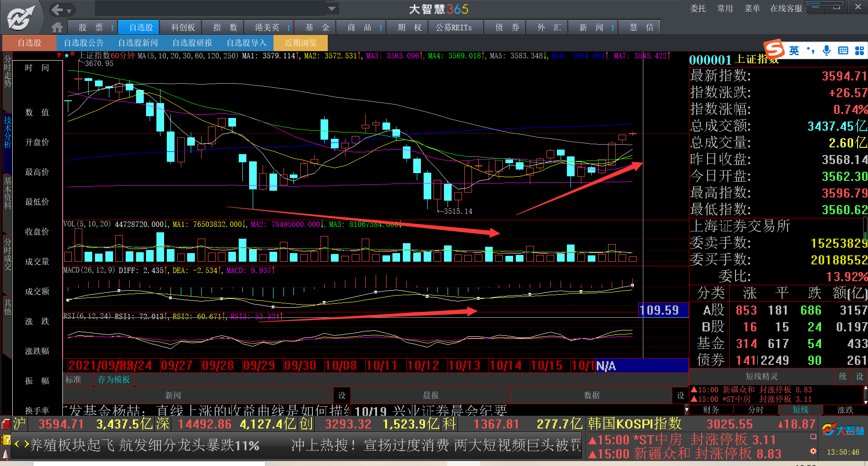Click the question mark help icon bottom-left
This screenshot has height=466, width=868.
point(6,439)
